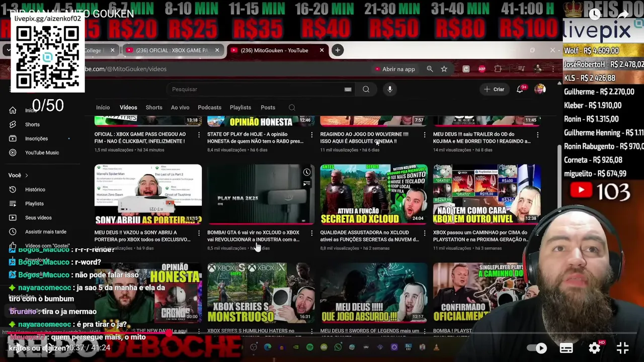644x362 pixels.
Task: Start voice search with the microphone icon
Action: tap(390, 89)
